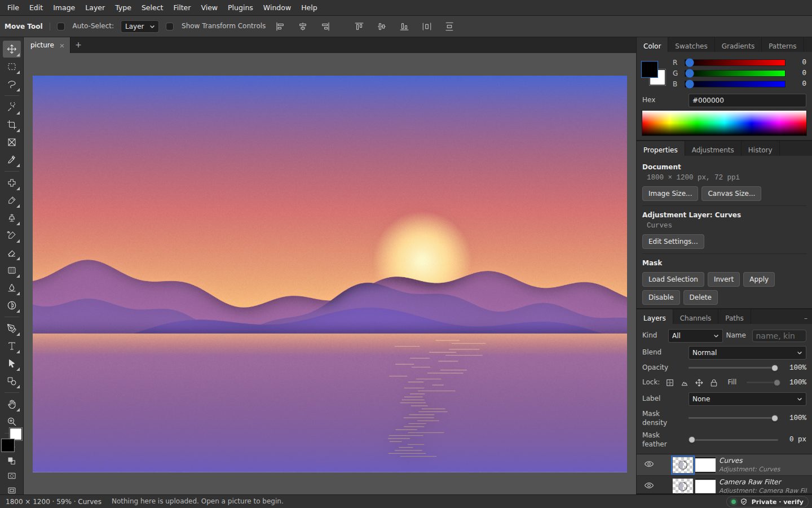Select the Path Selection tool
Screen dimensions: 812x508
point(11,364)
